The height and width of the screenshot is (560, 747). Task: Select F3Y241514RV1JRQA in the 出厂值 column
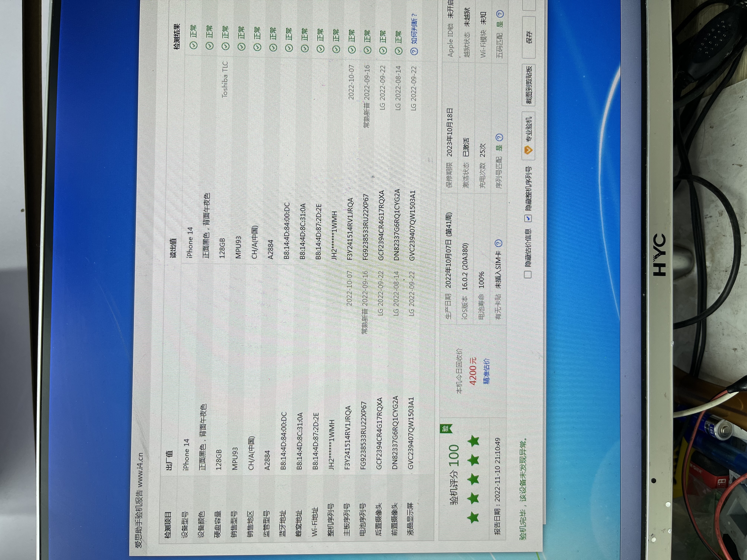[x=348, y=437]
